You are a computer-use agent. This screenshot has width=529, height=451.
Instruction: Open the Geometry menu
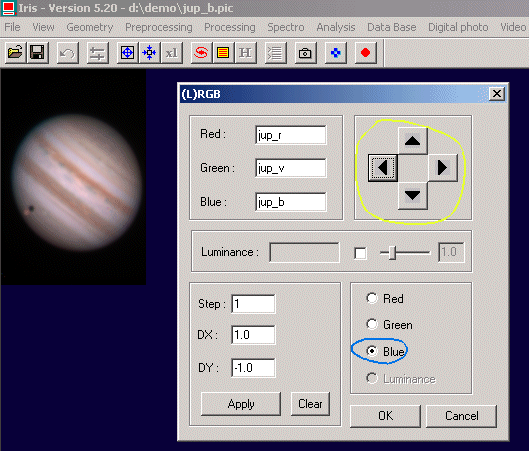coord(90,27)
